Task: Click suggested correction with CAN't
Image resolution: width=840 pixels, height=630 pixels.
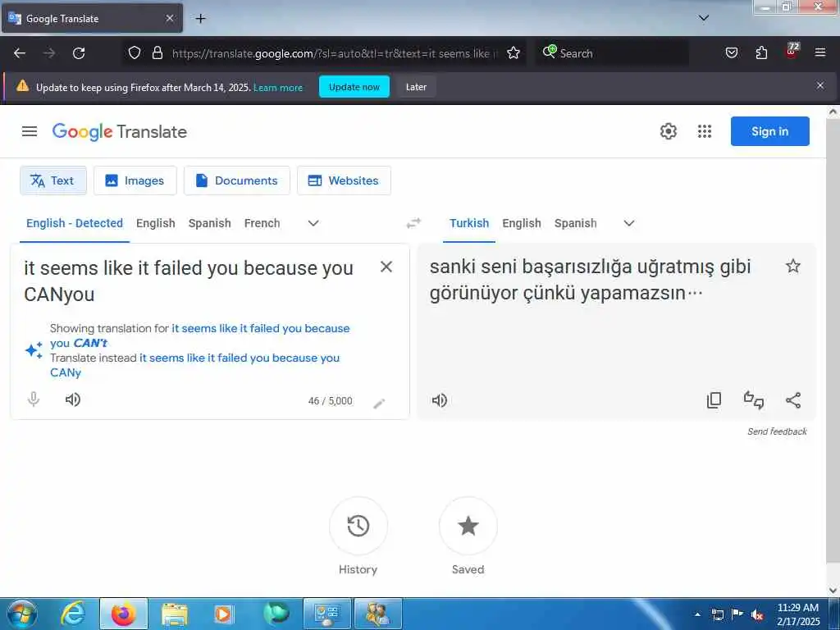Action: click(200, 336)
